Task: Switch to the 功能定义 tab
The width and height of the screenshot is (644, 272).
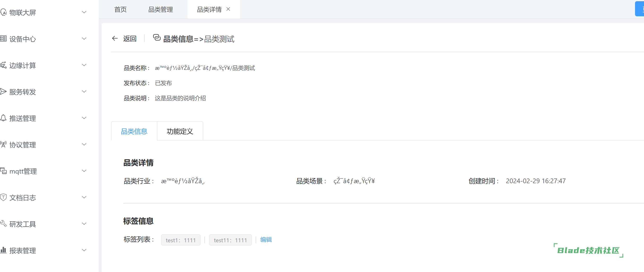Action: pyautogui.click(x=180, y=131)
